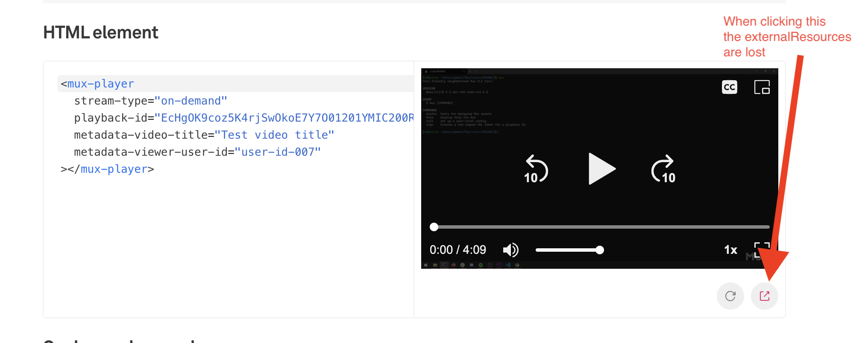Click the 0:00 / 4:09 time display

[458, 250]
